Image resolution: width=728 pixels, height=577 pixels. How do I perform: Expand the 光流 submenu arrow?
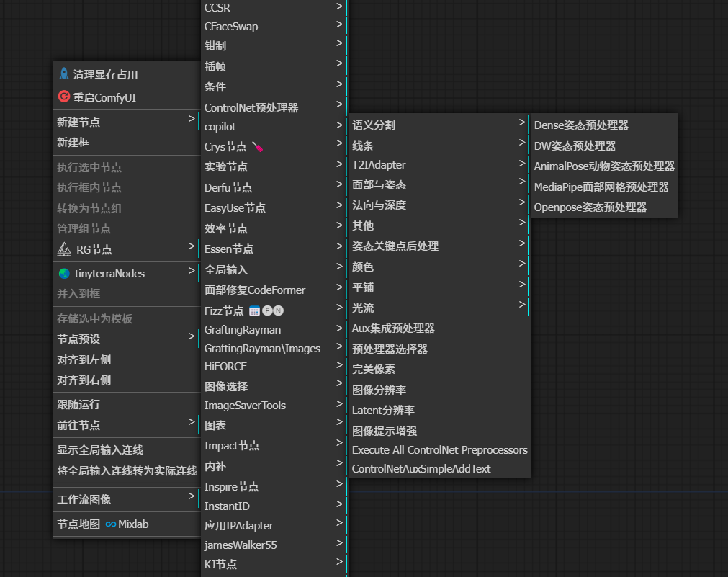tap(522, 305)
